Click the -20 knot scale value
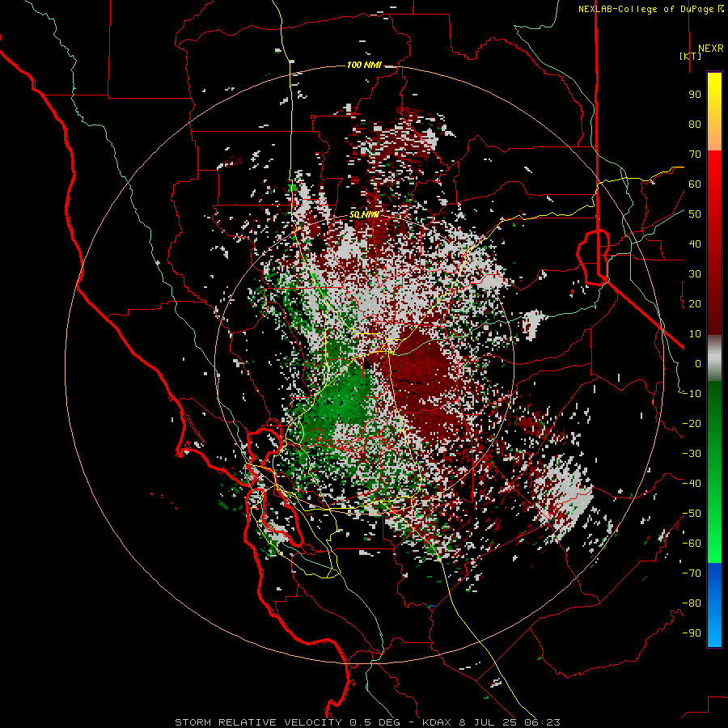728x728 pixels. 692,424
